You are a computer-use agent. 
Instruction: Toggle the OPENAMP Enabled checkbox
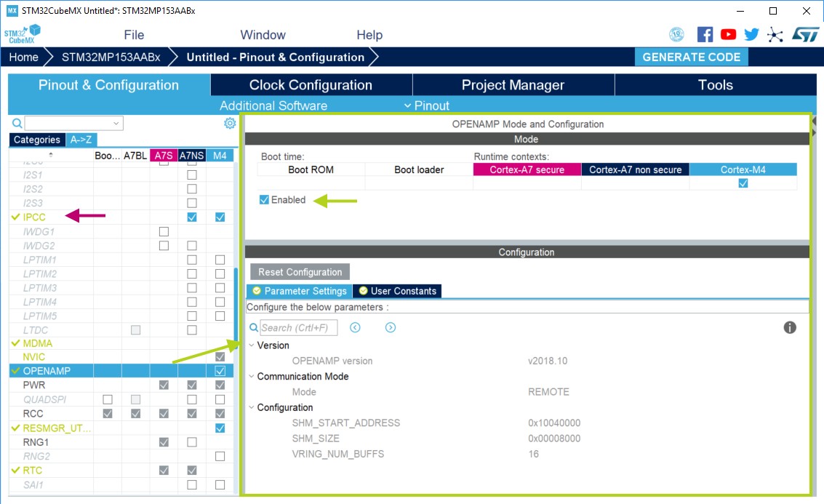[x=264, y=200]
